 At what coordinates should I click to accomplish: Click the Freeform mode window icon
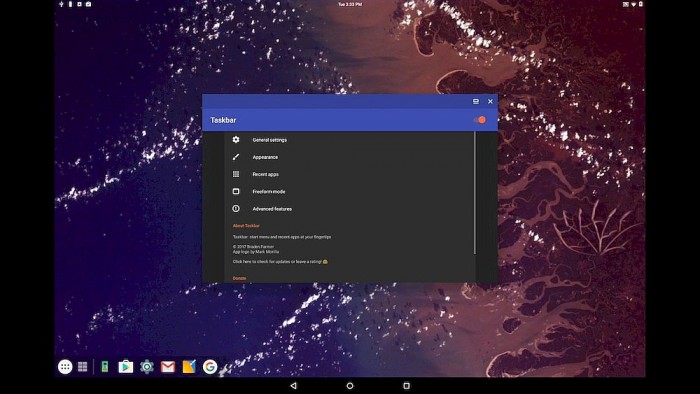coord(236,191)
